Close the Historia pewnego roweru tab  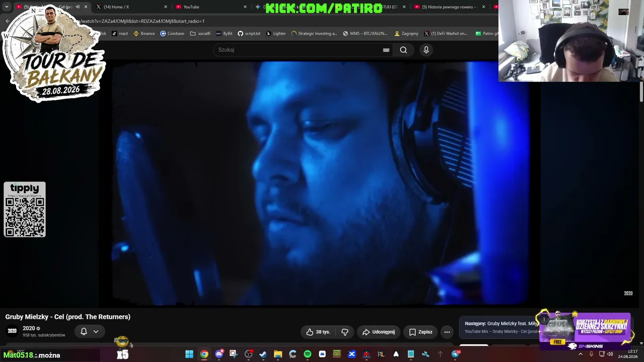[x=484, y=7]
